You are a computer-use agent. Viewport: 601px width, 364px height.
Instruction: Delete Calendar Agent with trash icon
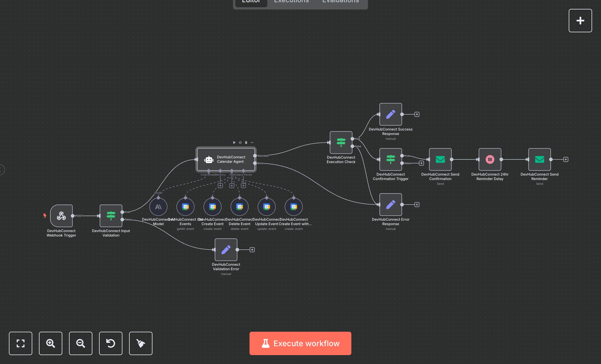pos(246,142)
